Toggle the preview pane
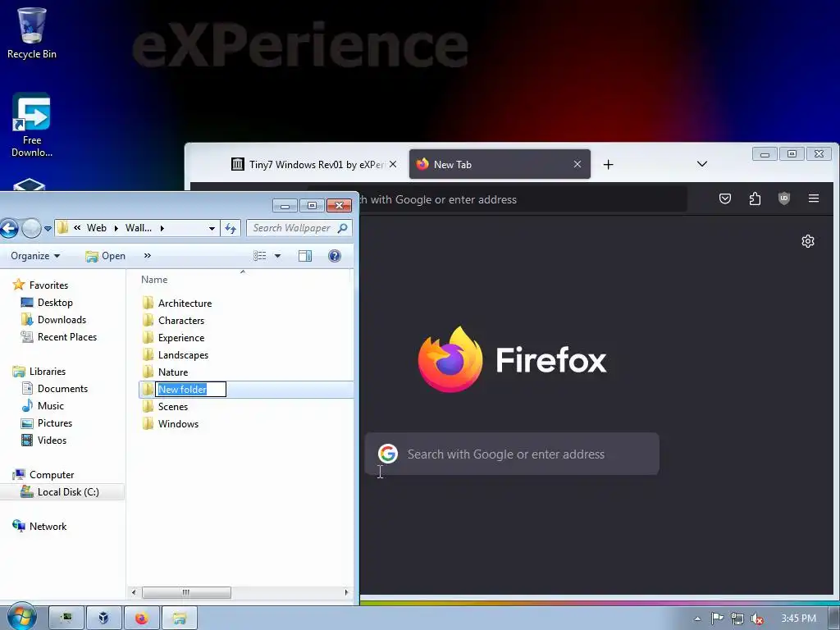Screen dimensions: 840x630 click(305, 256)
